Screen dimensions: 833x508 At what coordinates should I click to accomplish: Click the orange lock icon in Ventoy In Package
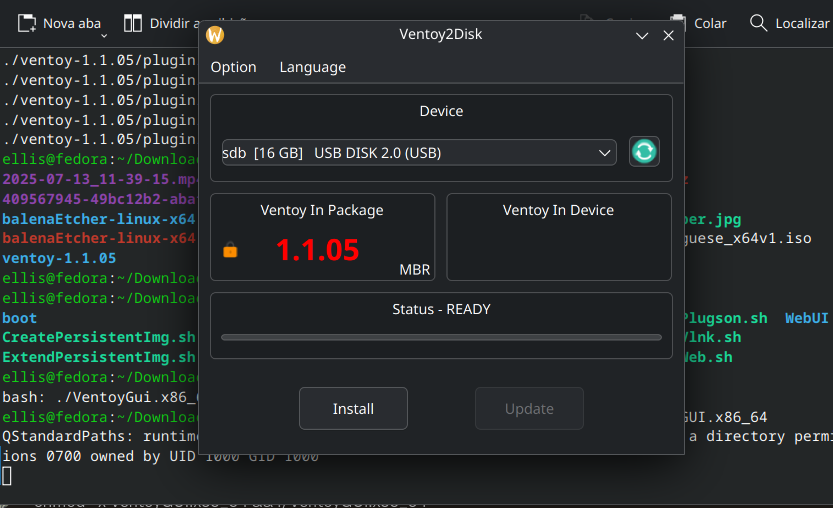point(230,250)
